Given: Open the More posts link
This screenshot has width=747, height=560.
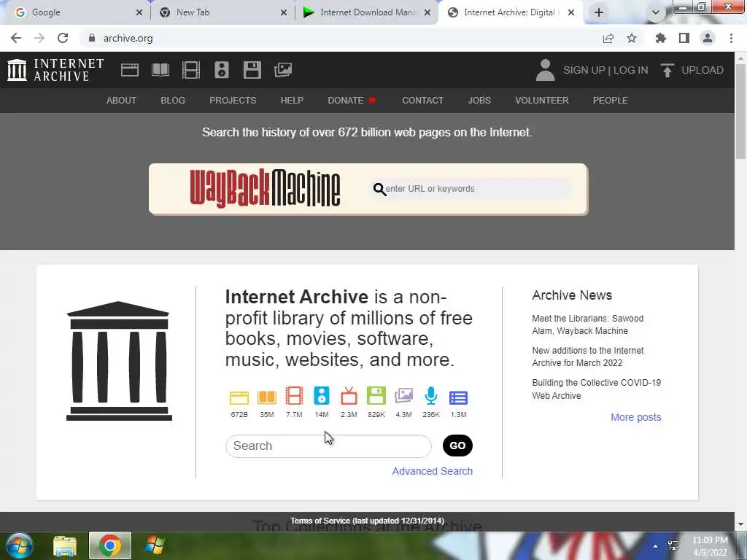Looking at the screenshot, I should [x=636, y=417].
